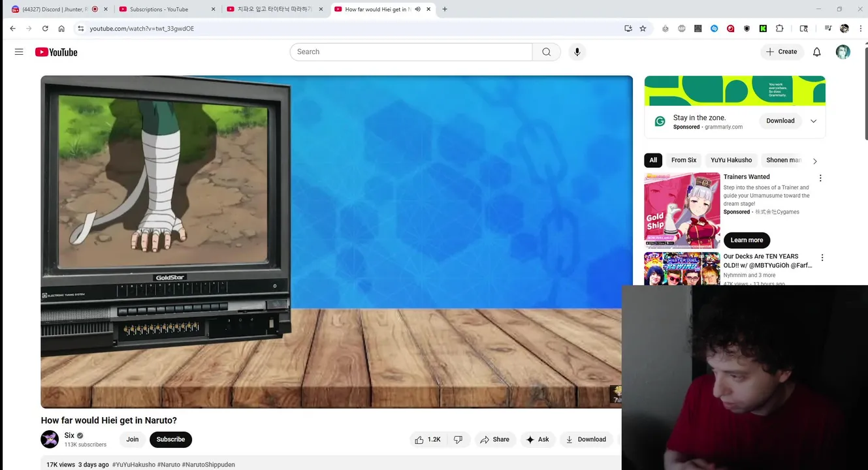Select the All filter chip
Screen dimensions: 868x470
click(653, 160)
